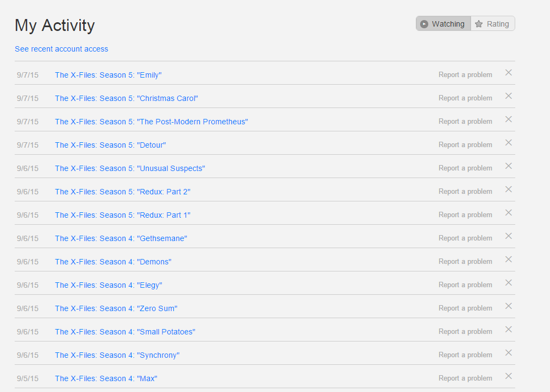This screenshot has width=550, height=392.
Task: Remove "Elegy" entry with its X icon
Action: 508,283
